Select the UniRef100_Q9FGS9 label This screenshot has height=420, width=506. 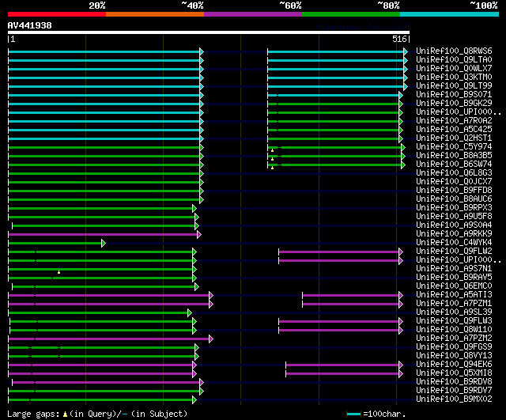(x=454, y=347)
